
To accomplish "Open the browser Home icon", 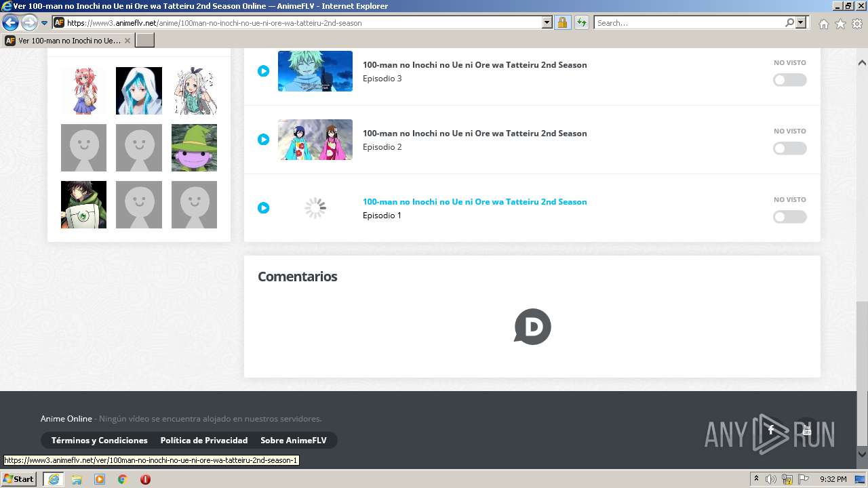I will pos(823,24).
